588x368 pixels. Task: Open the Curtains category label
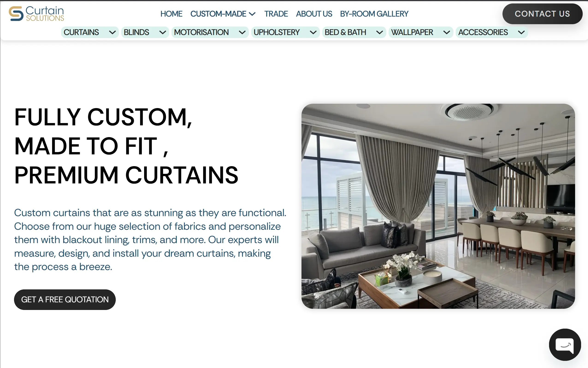point(81,32)
